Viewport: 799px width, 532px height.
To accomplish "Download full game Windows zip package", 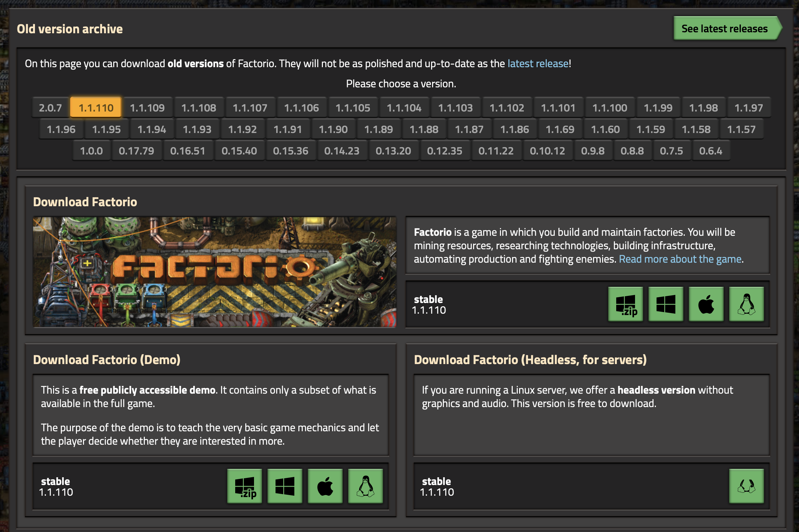I will [x=625, y=304].
